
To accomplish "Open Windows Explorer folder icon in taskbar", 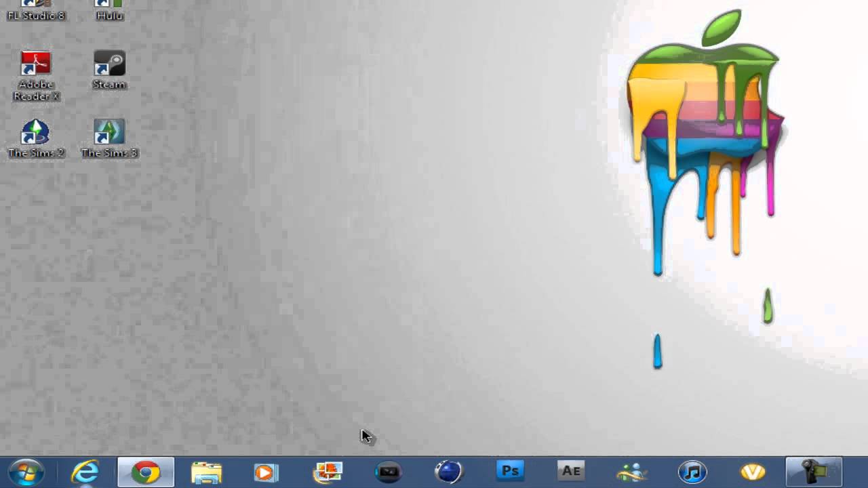I will [x=206, y=472].
